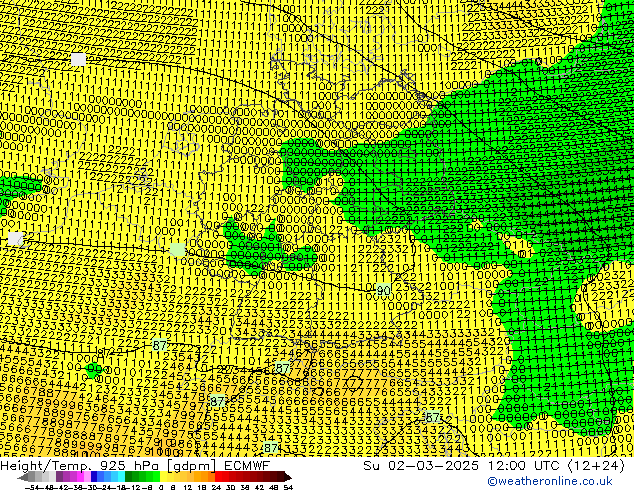Click the grey left arrow tip of legend
Screen dimensions: 634x490
23,477
